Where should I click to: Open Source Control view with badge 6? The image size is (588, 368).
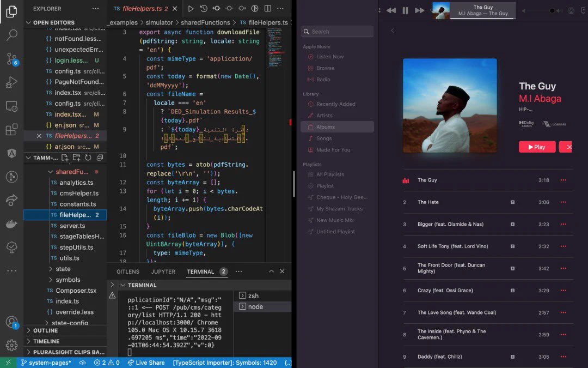click(11, 59)
